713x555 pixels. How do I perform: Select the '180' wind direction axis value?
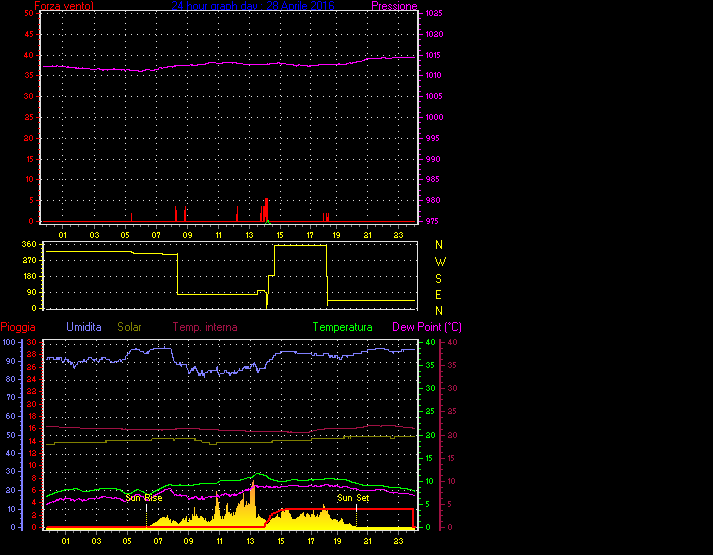tap(29, 276)
